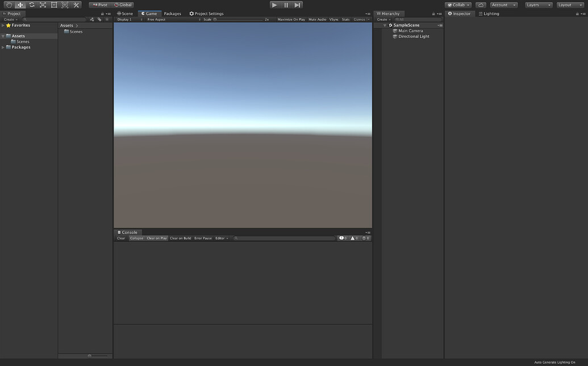Select the Rotate tool
The height and width of the screenshot is (366, 588).
[31, 5]
